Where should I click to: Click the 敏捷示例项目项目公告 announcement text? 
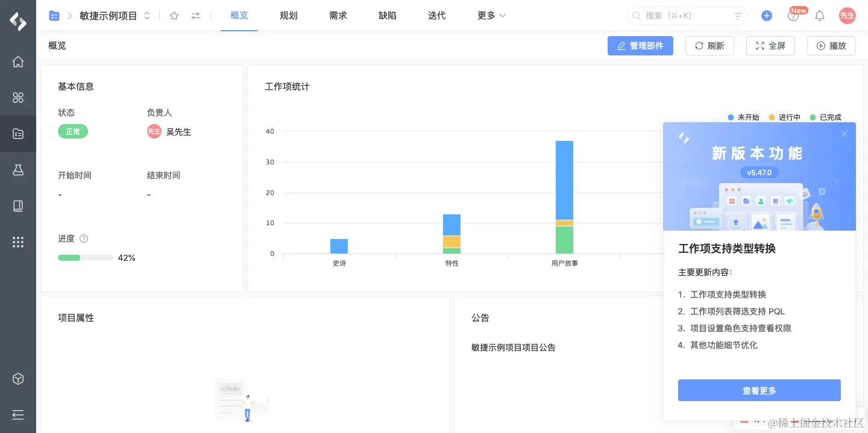pos(514,347)
